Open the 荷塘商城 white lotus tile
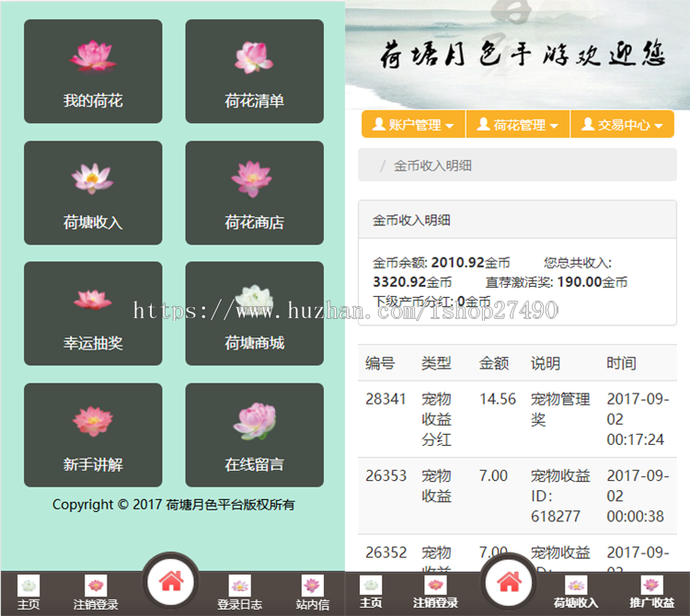 click(x=254, y=314)
